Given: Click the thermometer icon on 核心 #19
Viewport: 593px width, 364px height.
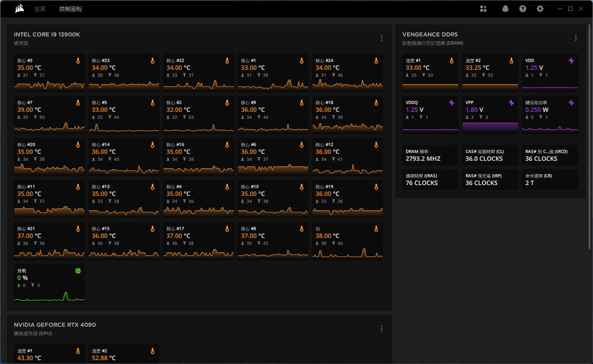Looking at the screenshot, I should click(x=376, y=187).
